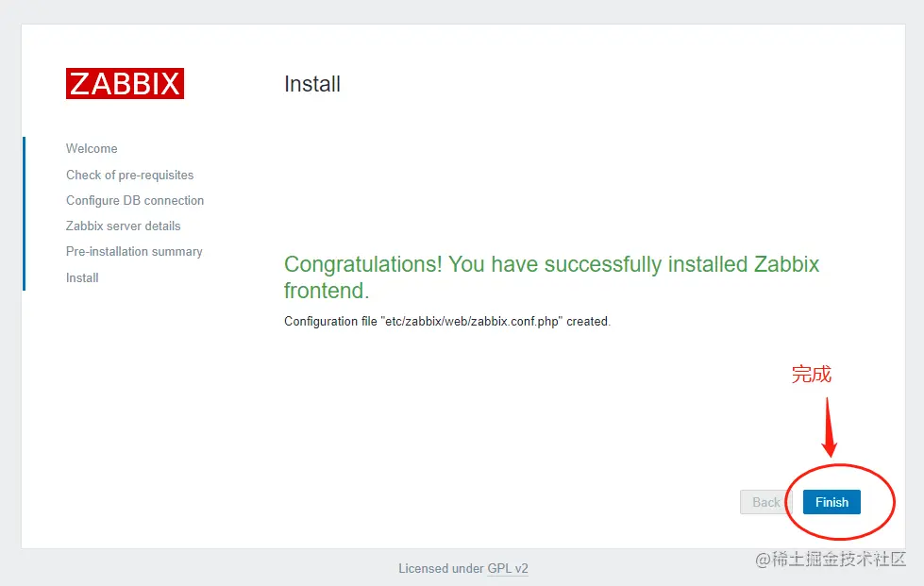Select Configure DB connection step
The image size is (924, 586).
[x=135, y=200]
